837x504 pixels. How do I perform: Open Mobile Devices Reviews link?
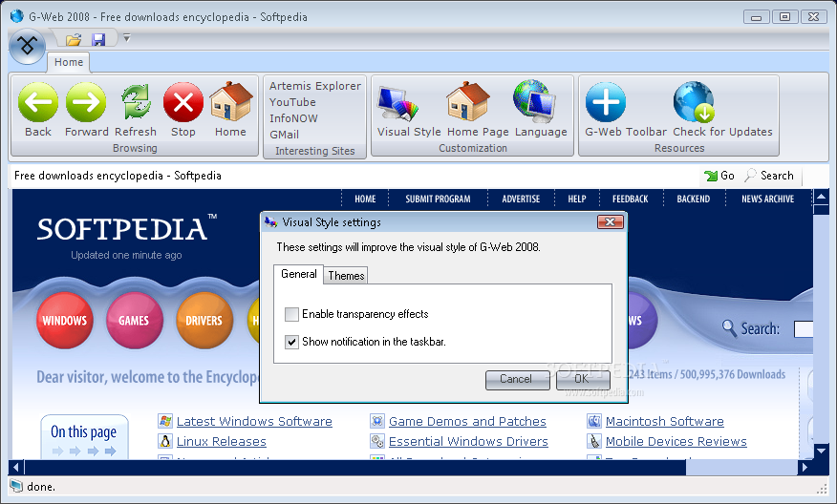[676, 442]
